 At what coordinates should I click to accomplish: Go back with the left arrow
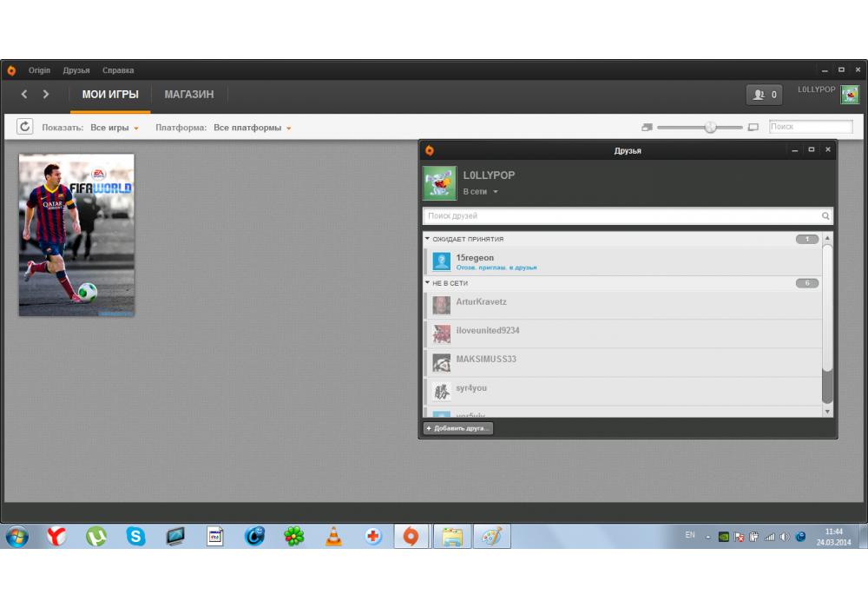[x=24, y=95]
